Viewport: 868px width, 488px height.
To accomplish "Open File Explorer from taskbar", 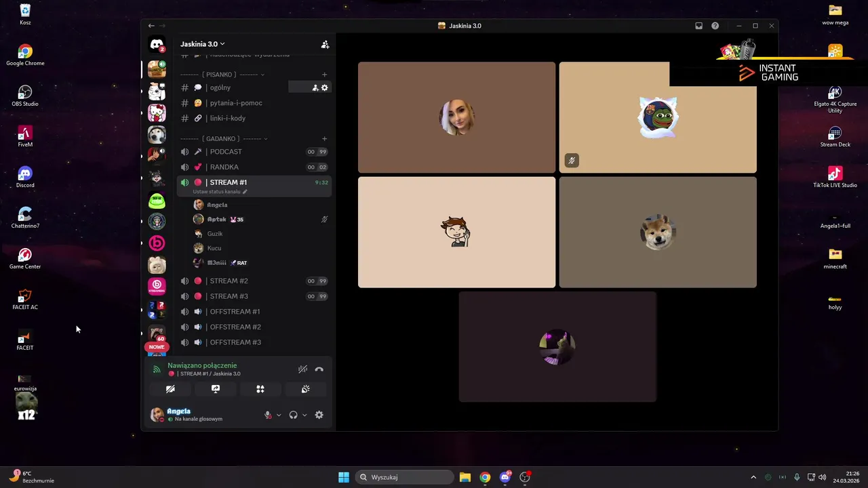I will pos(465,477).
